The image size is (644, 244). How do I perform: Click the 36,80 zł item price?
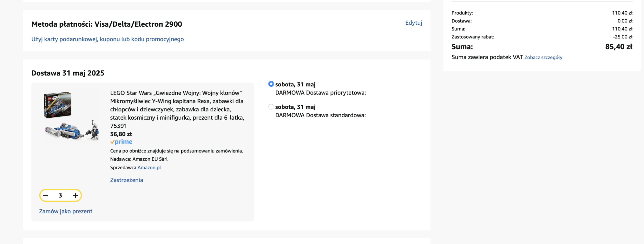pos(121,134)
